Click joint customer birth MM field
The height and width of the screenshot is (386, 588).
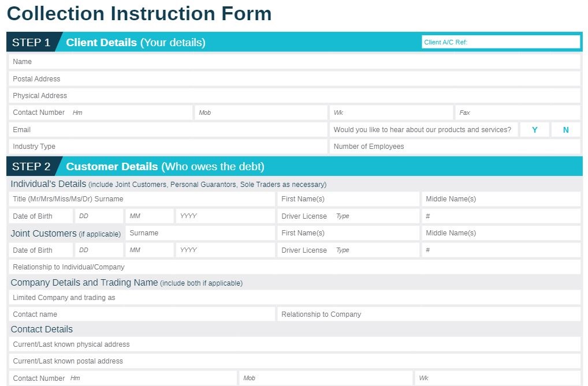(150, 250)
